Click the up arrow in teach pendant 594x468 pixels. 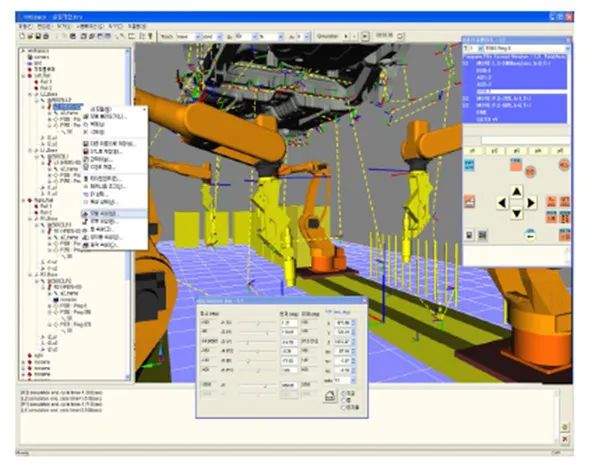click(517, 192)
